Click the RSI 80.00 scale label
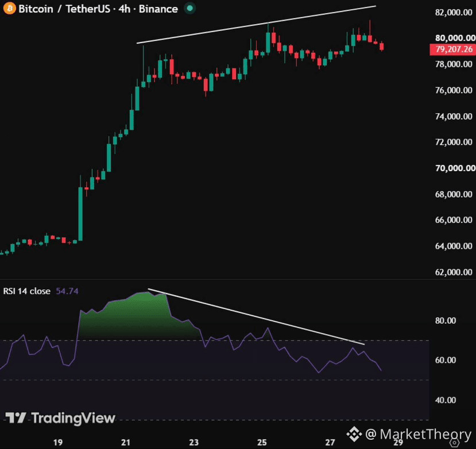The width and height of the screenshot is (476, 449). [446, 320]
